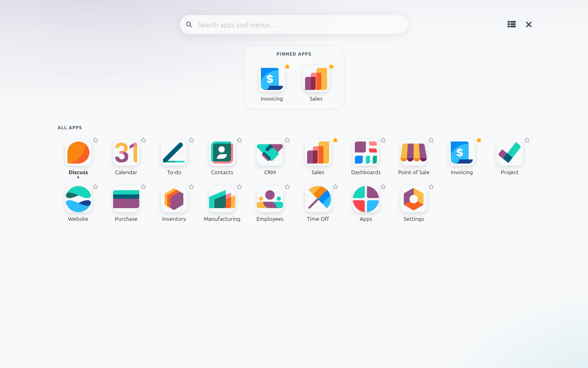The height and width of the screenshot is (368, 588).
Task: Unpin Sales via star in All Apps
Action: pos(335,140)
